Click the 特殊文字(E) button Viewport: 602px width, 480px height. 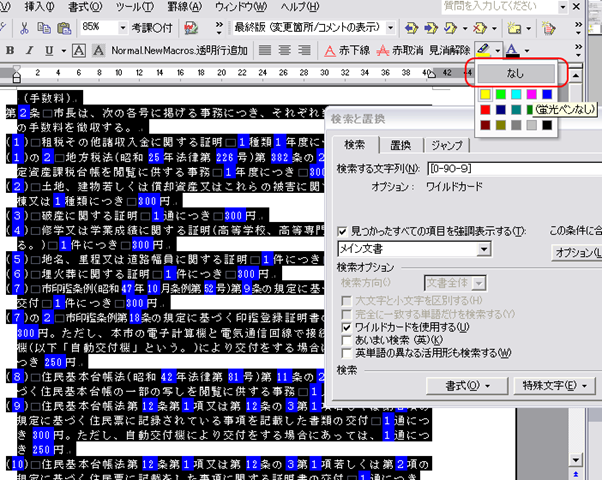point(554,386)
